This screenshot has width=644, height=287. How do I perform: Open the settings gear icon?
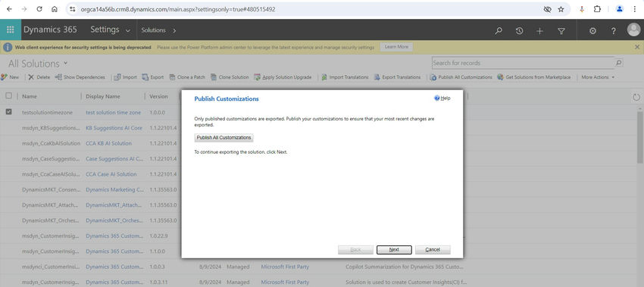(x=592, y=31)
